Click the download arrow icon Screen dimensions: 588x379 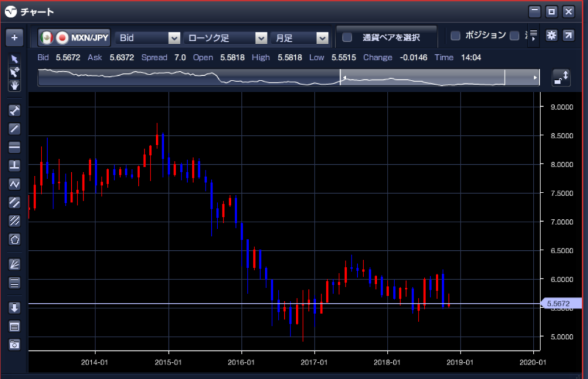[x=14, y=308]
